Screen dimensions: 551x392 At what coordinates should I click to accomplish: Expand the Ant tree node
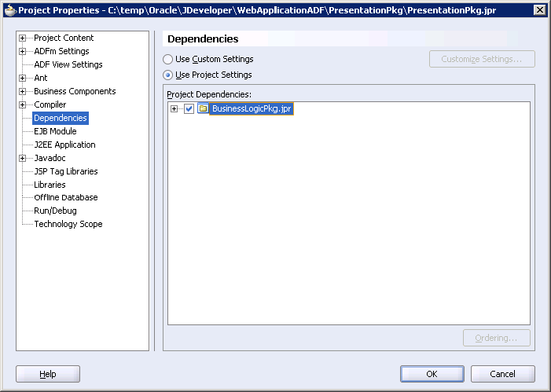(23, 78)
